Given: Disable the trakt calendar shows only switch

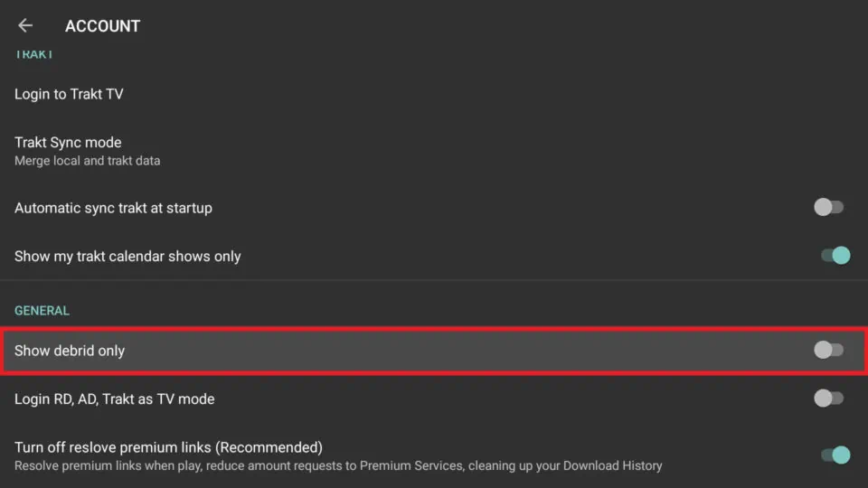Looking at the screenshot, I should 835,256.
